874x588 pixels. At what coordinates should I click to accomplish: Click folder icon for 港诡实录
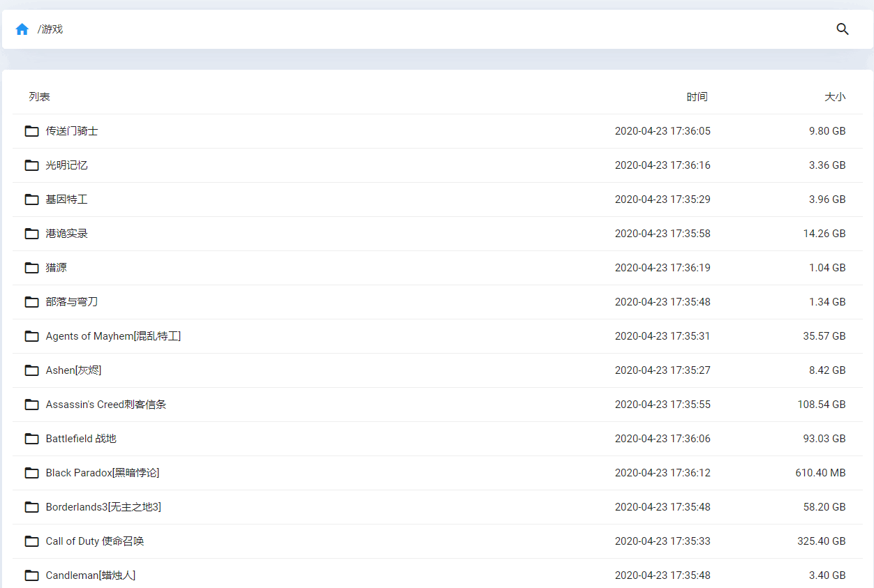tap(31, 234)
